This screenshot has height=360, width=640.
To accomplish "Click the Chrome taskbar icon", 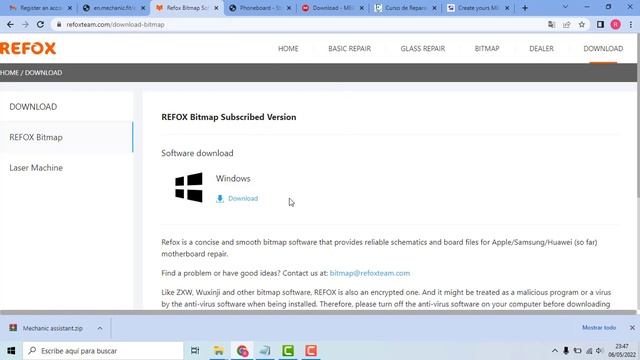I will coord(242,351).
